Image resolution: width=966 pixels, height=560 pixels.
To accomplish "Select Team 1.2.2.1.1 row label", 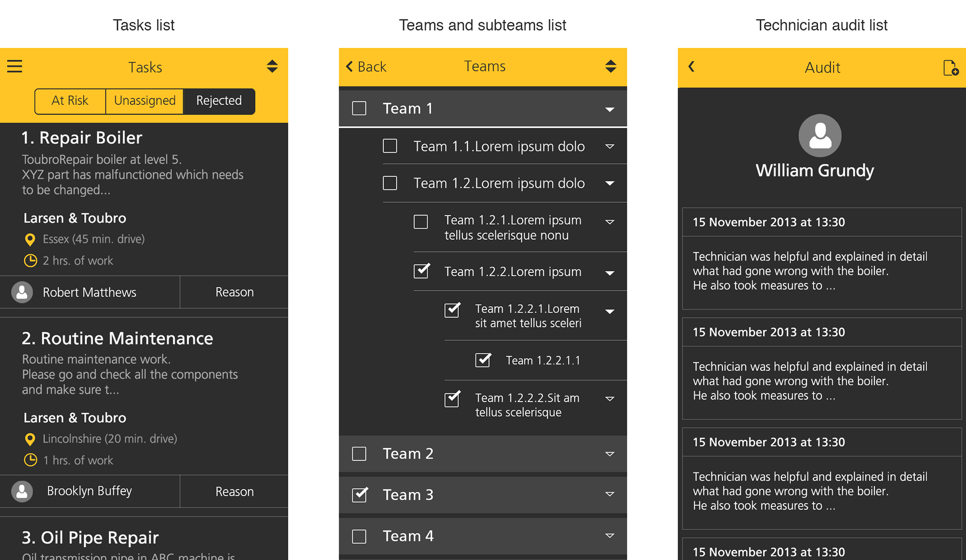I will pyautogui.click(x=543, y=360).
